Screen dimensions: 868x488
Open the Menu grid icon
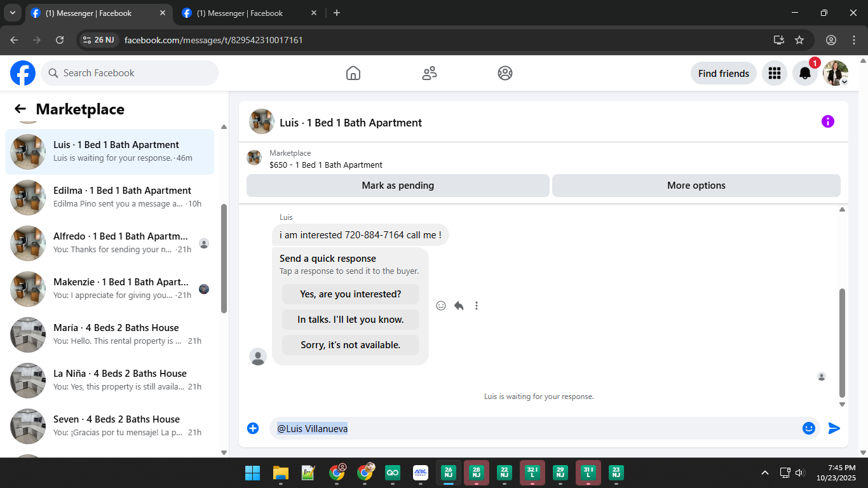tap(774, 73)
